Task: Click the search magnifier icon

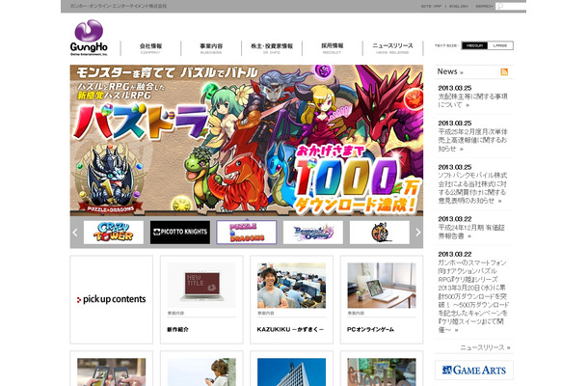Action: 499,7
